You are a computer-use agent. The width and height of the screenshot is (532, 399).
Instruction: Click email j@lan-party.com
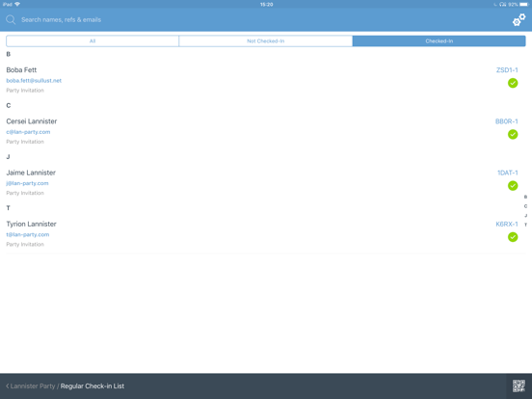(27, 183)
